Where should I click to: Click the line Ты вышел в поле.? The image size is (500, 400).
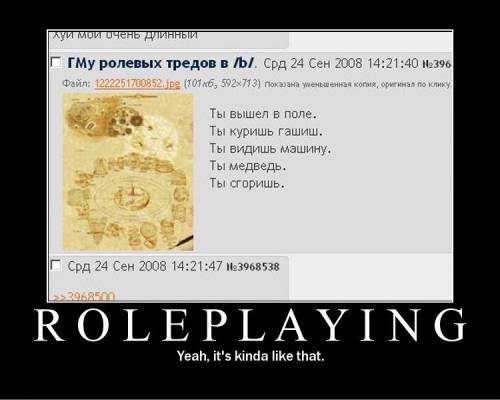(263, 114)
